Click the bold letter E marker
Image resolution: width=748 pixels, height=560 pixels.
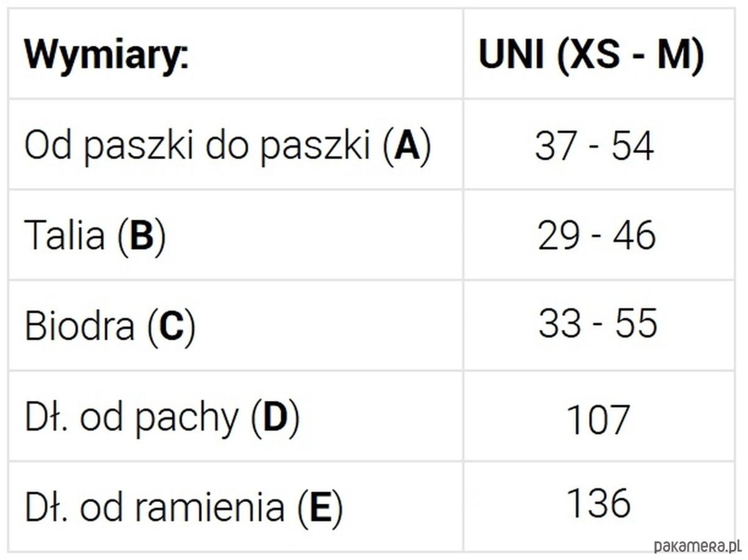pyautogui.click(x=320, y=508)
